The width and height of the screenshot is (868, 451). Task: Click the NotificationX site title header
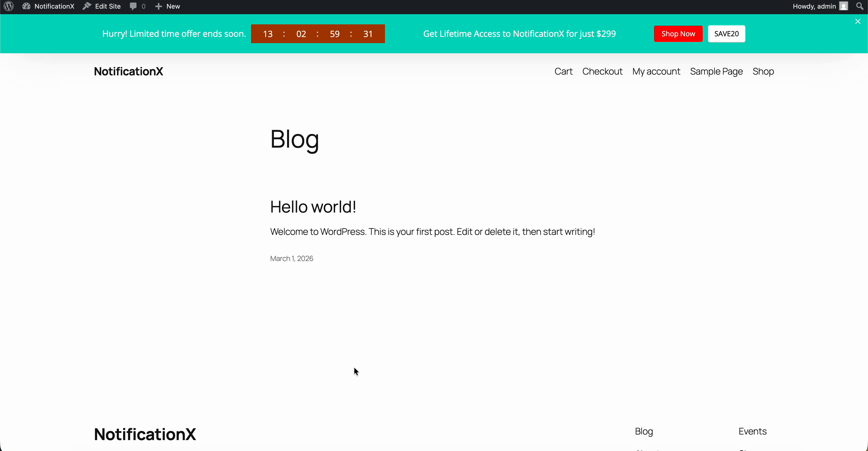click(128, 72)
